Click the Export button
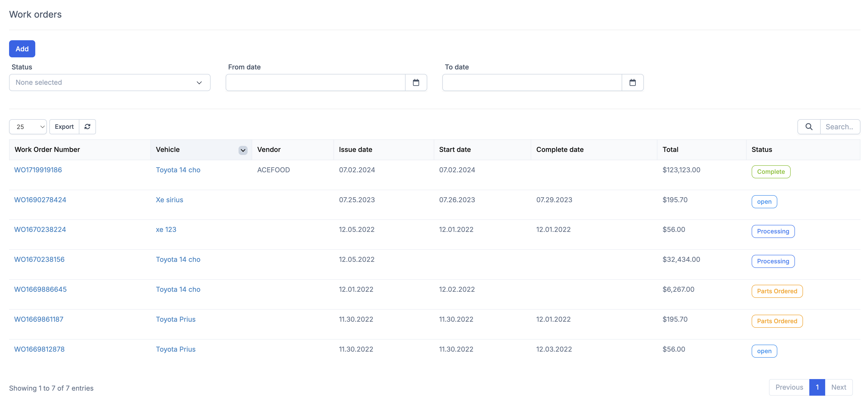The height and width of the screenshot is (409, 868). (64, 127)
